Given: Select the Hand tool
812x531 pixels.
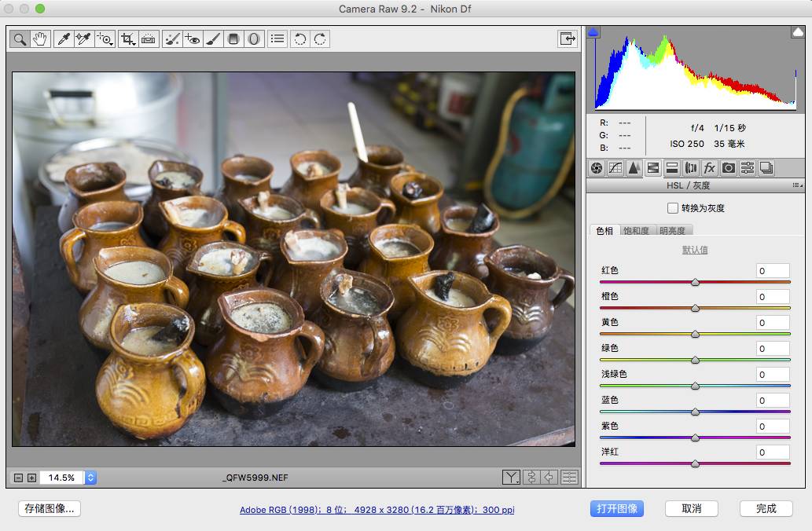Looking at the screenshot, I should [x=40, y=38].
